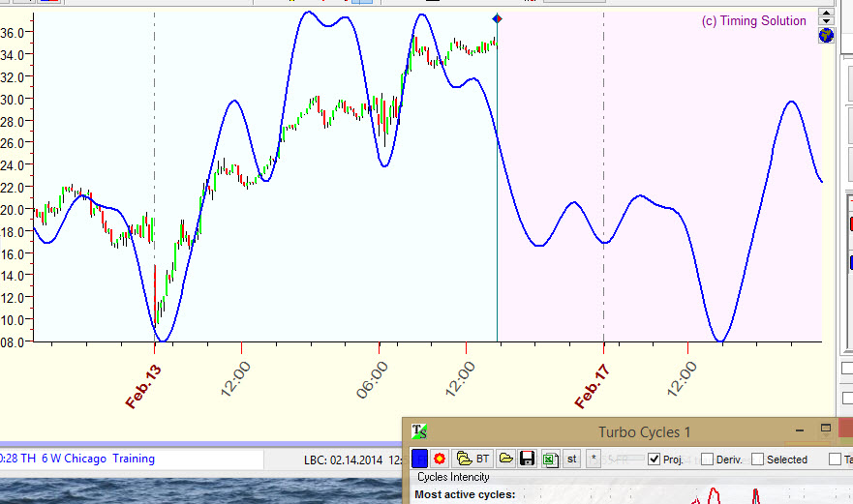Viewport: 853px width, 504px height.
Task: Export to Excel using the spreadsheet icon
Action: pos(550,459)
